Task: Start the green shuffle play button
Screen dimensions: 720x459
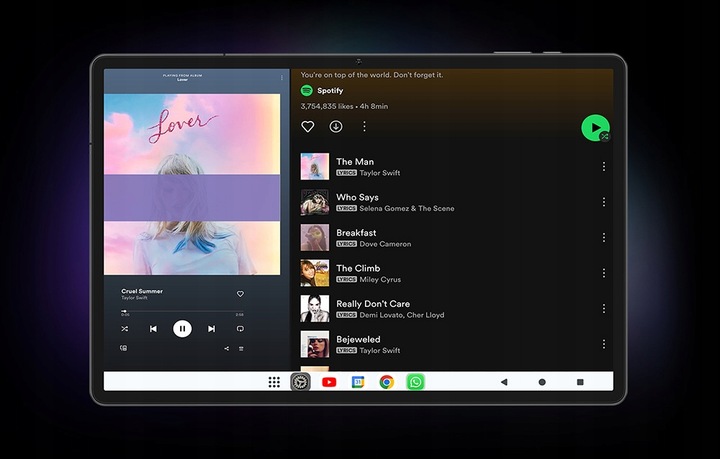Action: tap(595, 128)
